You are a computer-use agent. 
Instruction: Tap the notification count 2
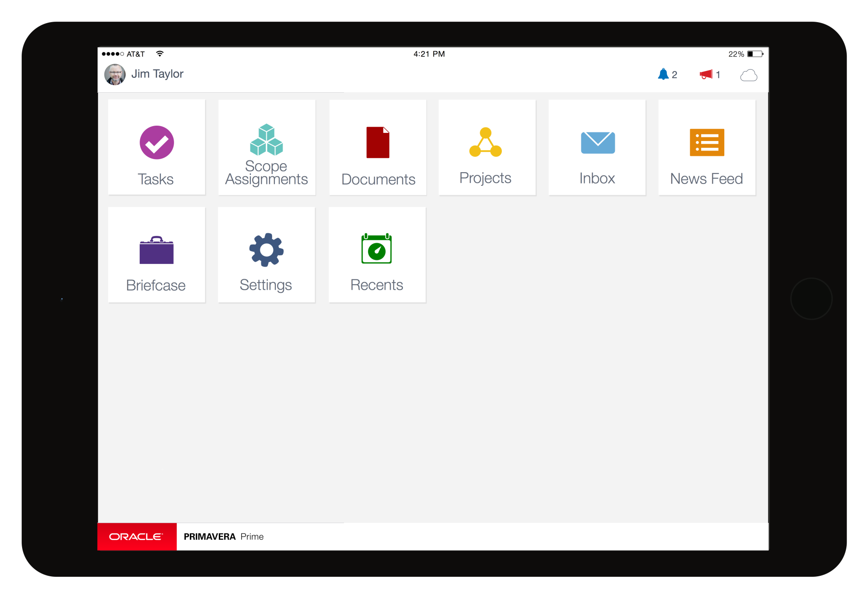coord(675,75)
